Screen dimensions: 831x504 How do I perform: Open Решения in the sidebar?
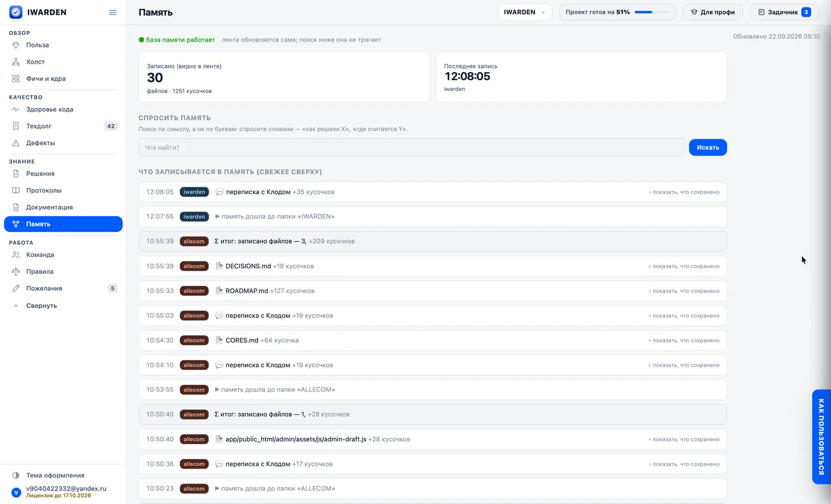pyautogui.click(x=63, y=174)
